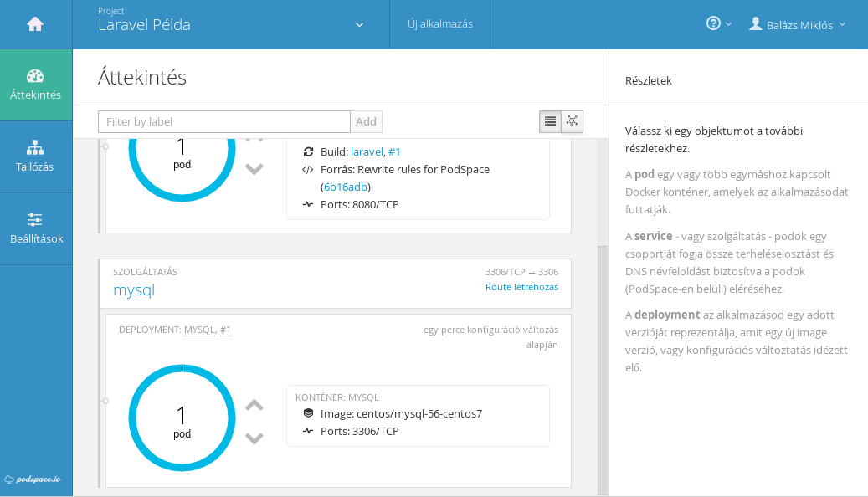This screenshot has width=868, height=497.
Task: Click the 'KONTÉNER: MYSQL' label
Action: (x=337, y=397)
